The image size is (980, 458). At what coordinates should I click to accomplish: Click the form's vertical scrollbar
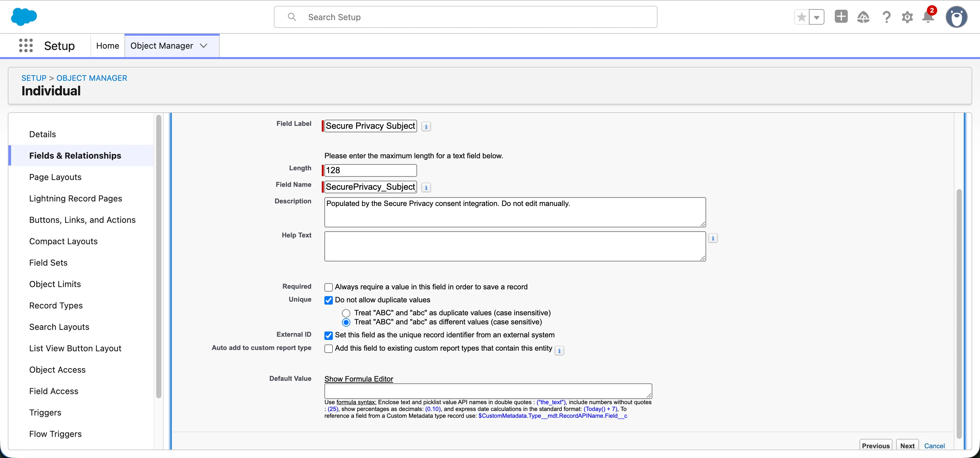959,314
